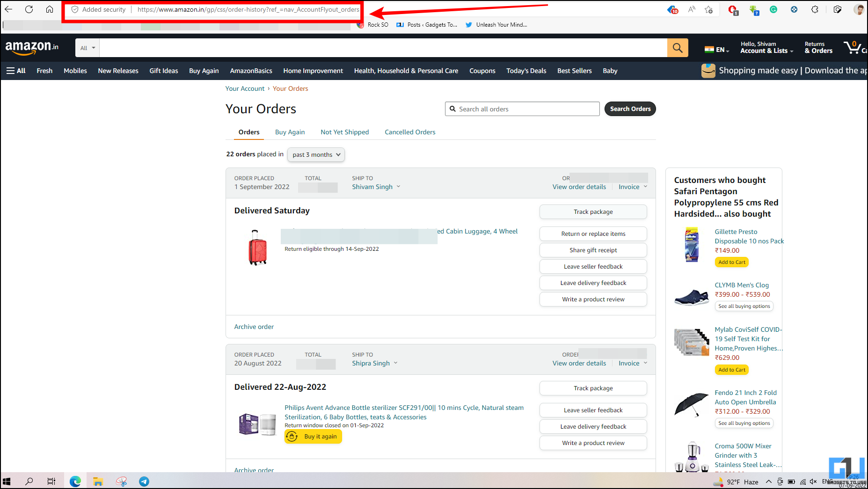The width and height of the screenshot is (868, 489).
Task: Expand Ship To Shipra Singh details
Action: point(375,363)
